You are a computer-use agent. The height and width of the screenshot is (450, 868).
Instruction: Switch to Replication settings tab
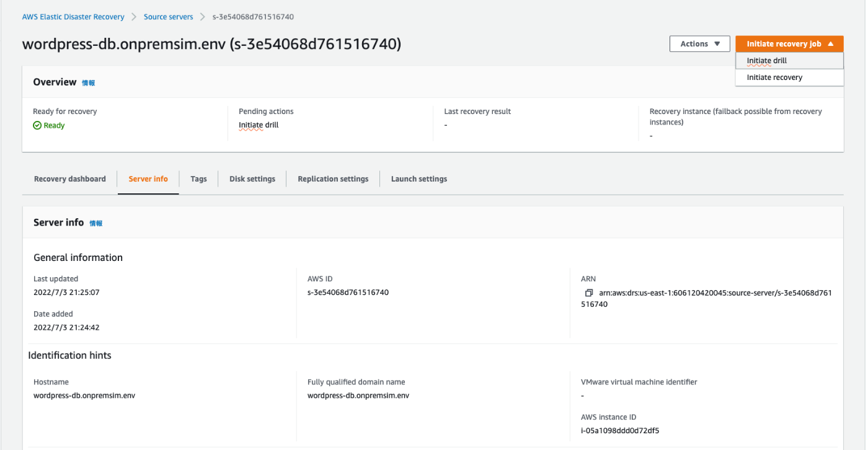coord(333,179)
